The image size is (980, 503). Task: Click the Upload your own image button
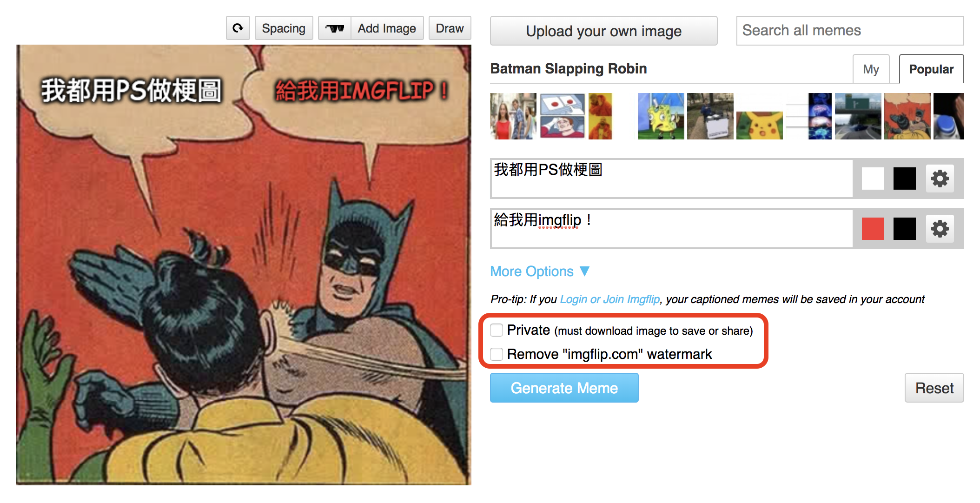pos(603,31)
